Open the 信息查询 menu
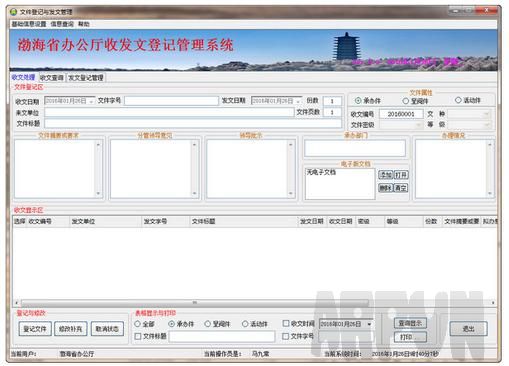Screen dimensions: 509x366 point(62,24)
